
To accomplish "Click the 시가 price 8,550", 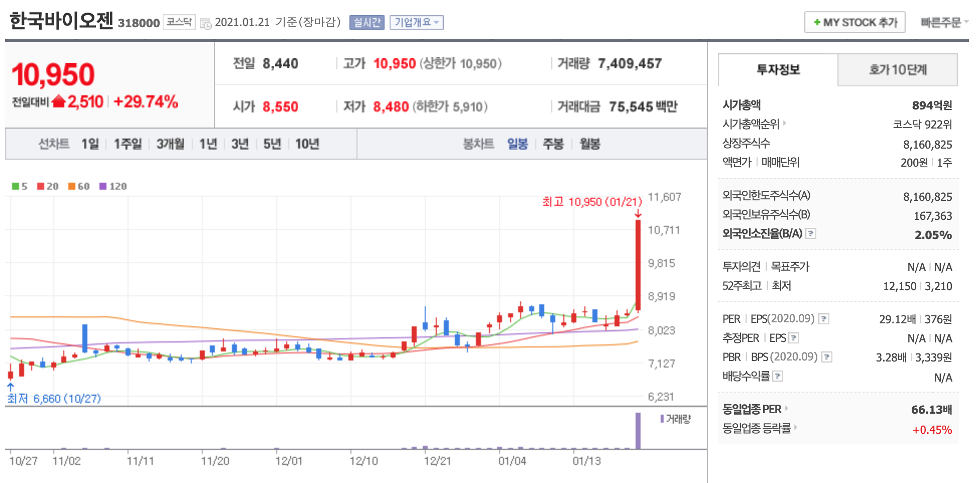I will pyautogui.click(x=280, y=107).
